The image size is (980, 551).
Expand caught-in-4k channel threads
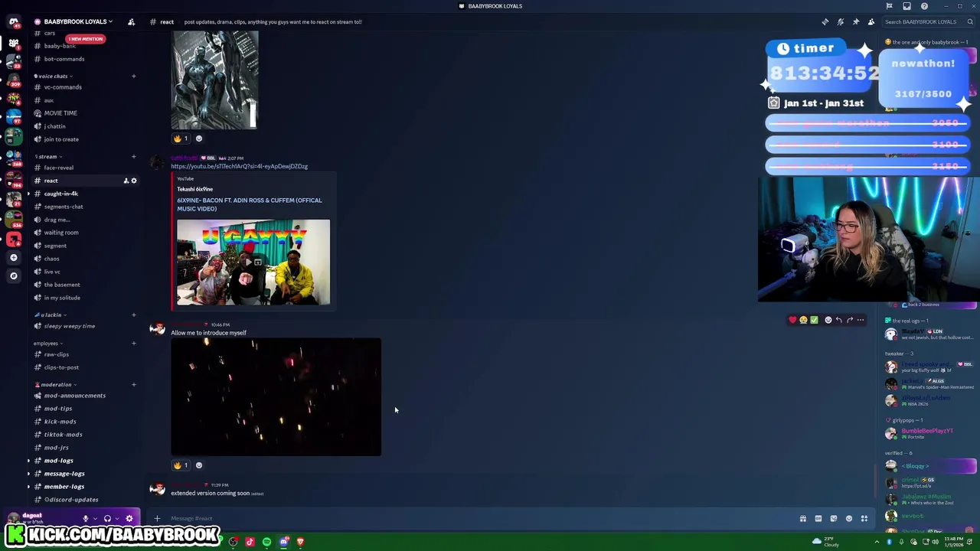coord(28,194)
